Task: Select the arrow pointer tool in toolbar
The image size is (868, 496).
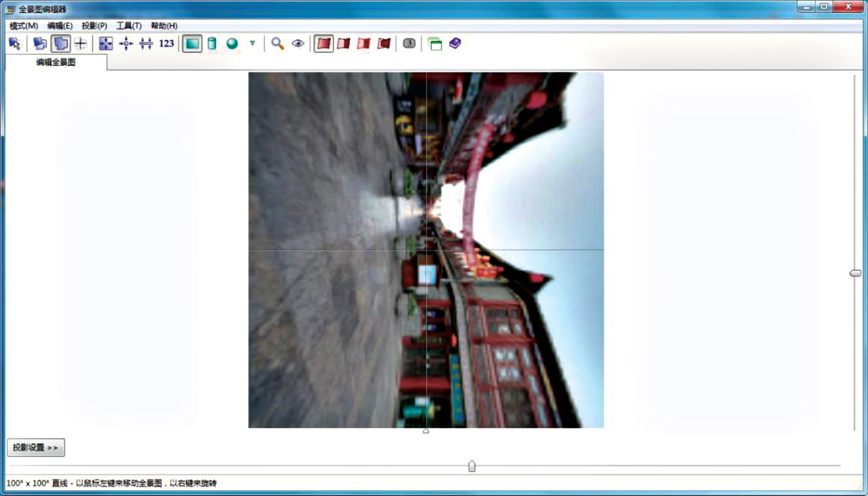Action: (15, 44)
